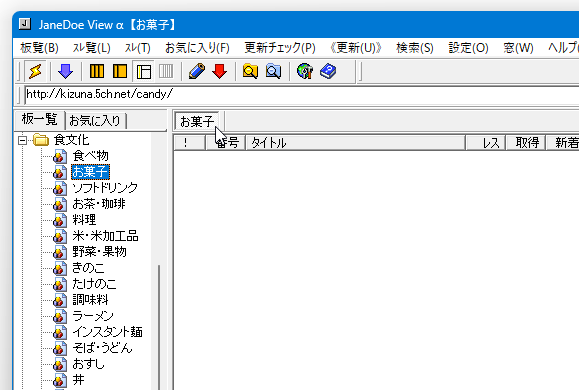Open the きのこ board
The height and width of the screenshot is (390, 579).
[88, 268]
